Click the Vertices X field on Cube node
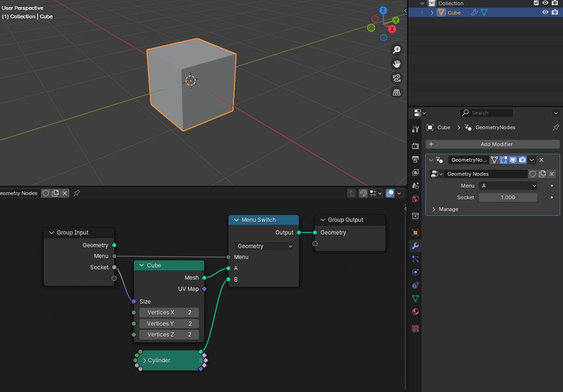 (x=169, y=313)
